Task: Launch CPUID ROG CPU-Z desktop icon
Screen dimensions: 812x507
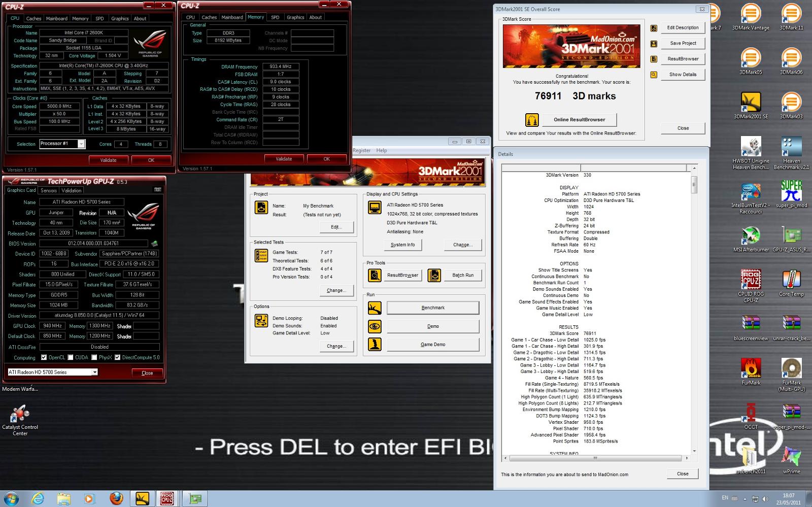Action: coord(751,286)
